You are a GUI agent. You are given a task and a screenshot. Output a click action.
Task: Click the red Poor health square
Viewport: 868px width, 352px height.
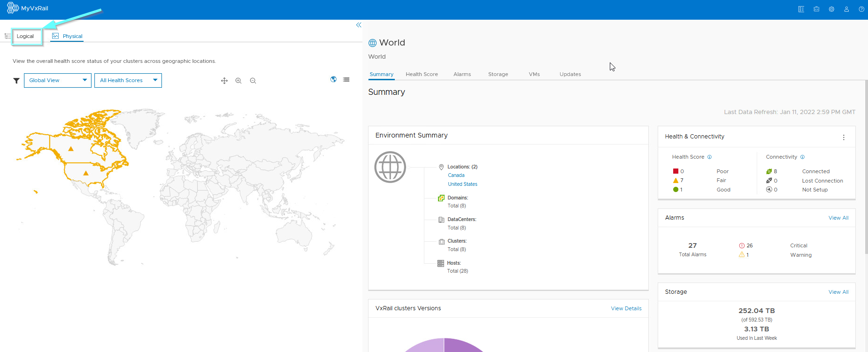(x=676, y=171)
